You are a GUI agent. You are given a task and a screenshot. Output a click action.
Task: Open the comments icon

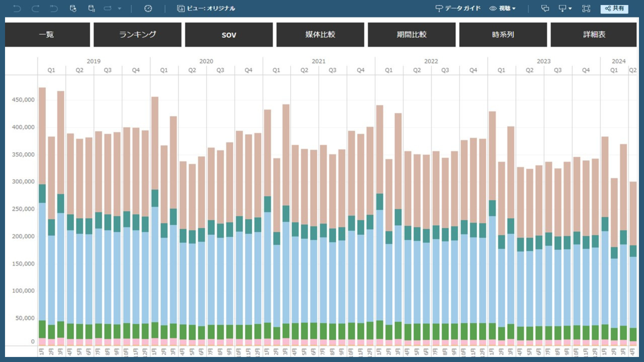(545, 8)
